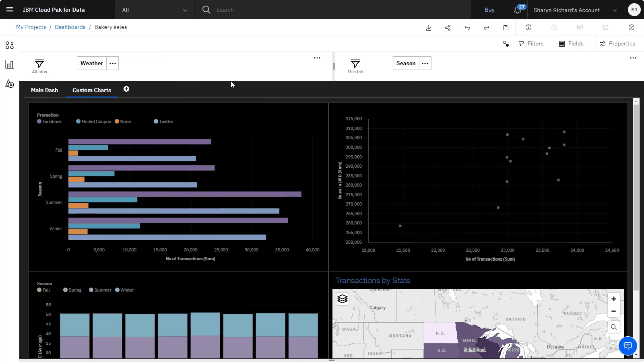Click the map search magnifier
644x362 pixels.
click(x=614, y=327)
